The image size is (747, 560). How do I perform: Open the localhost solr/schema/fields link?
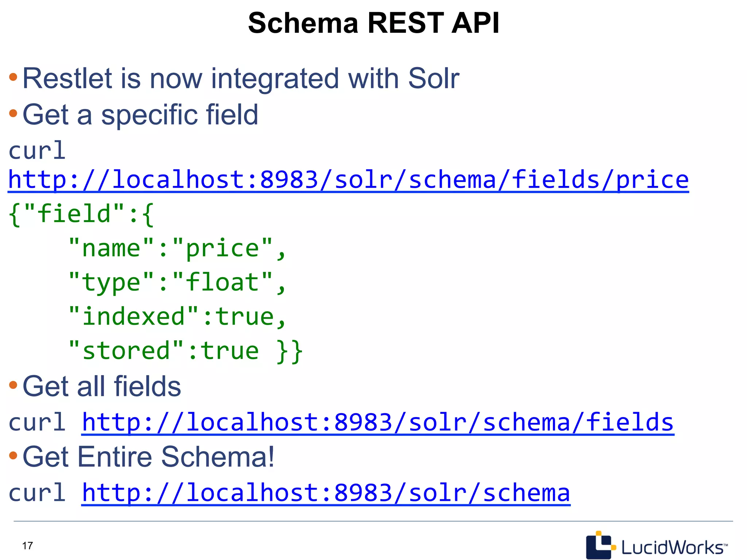(378, 422)
